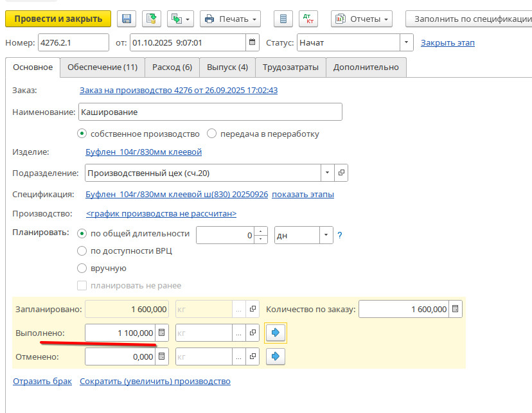This screenshot has height=413, width=532.
Task: Switch to the Обеспечение (11) tab
Action: (x=102, y=67)
